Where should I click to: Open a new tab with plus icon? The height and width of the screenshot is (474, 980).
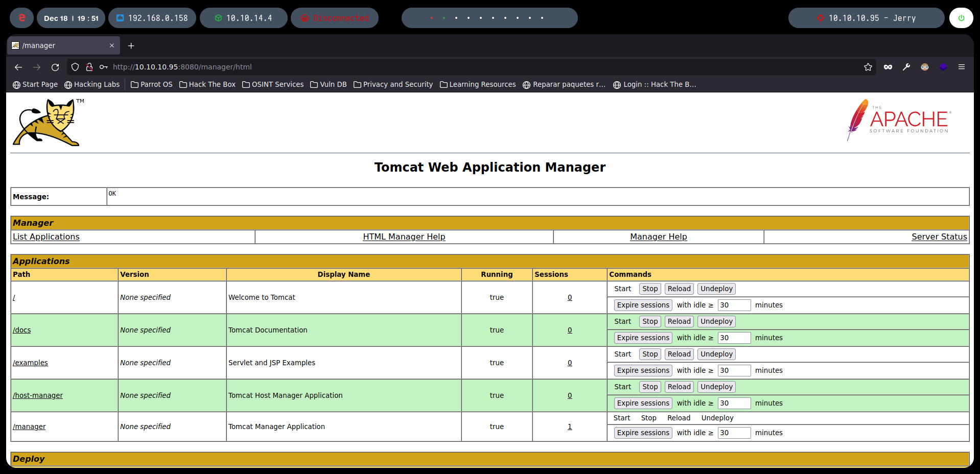pos(131,45)
